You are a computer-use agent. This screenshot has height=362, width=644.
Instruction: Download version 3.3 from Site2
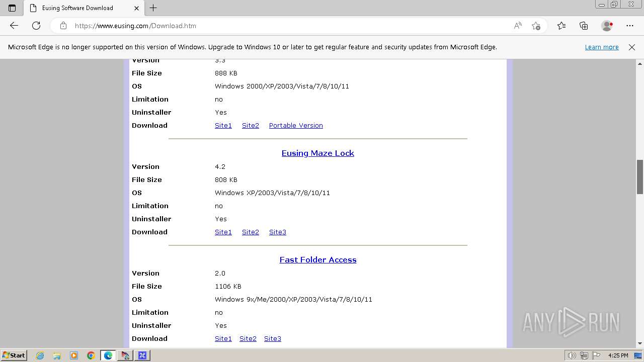[x=251, y=126]
